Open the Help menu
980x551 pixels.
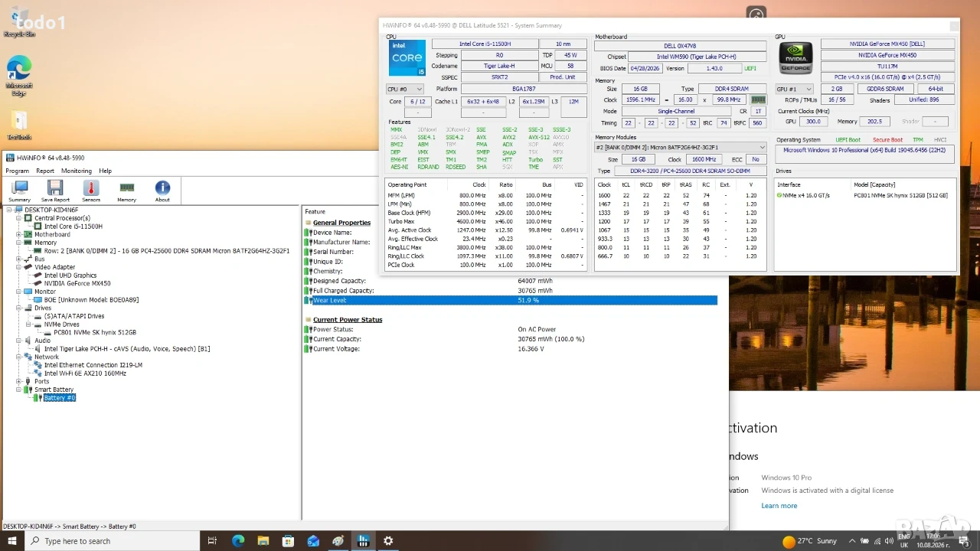click(105, 171)
